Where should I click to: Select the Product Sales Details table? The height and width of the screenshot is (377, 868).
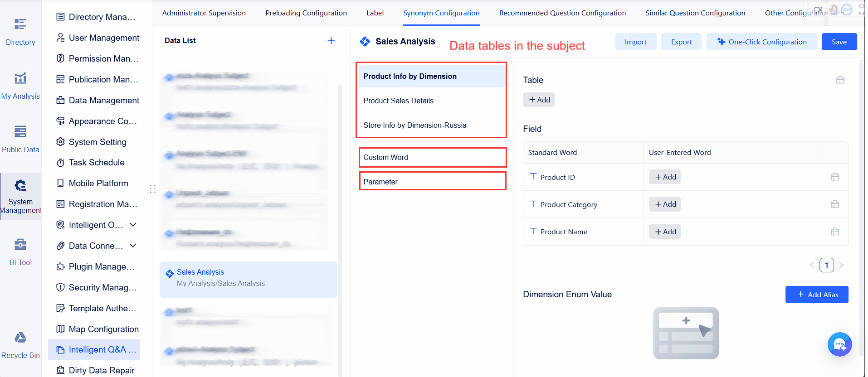(398, 101)
